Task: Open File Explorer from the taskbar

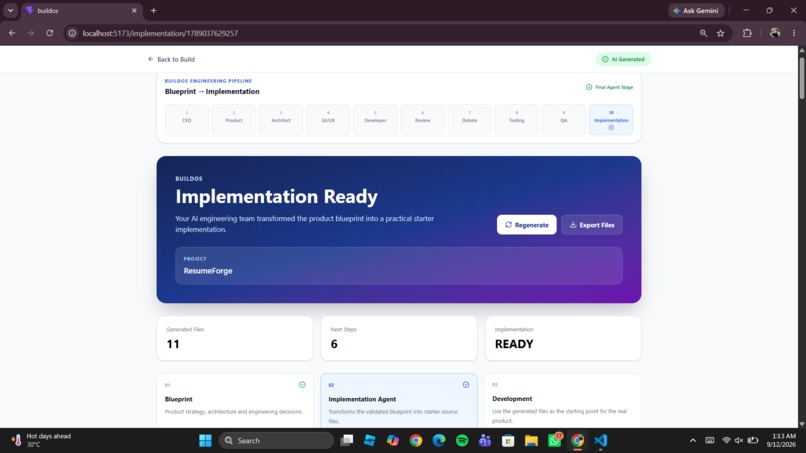Action: click(x=531, y=441)
